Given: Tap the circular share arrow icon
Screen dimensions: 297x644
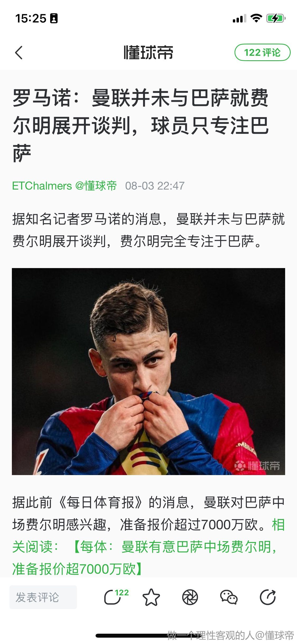Looking at the screenshot, I should [x=268, y=597].
